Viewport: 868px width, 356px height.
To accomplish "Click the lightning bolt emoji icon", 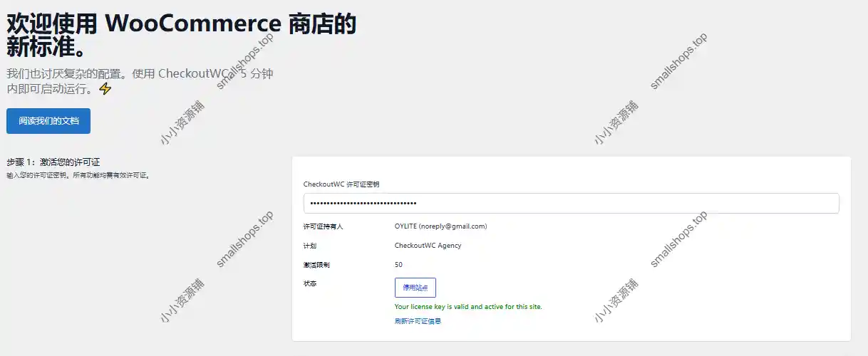I will coord(105,89).
